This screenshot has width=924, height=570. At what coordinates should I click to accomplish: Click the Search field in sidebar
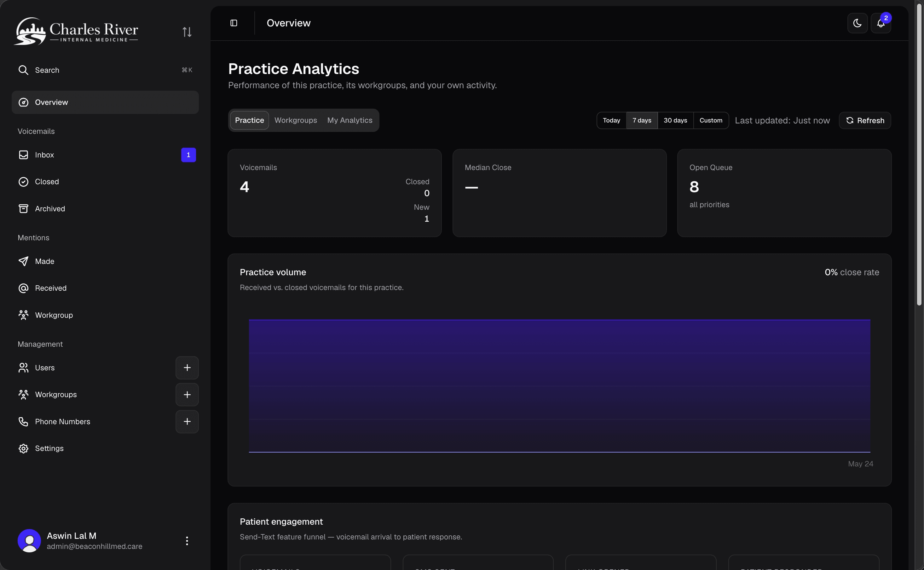tap(105, 70)
